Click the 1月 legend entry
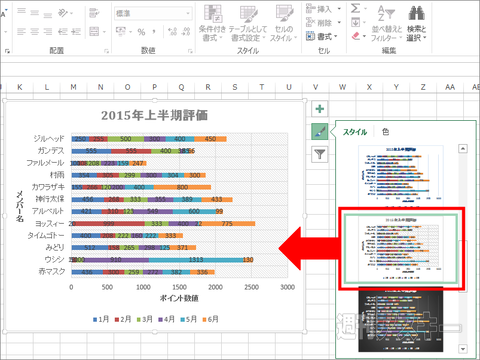Viewport: 480px width, 360px height. pyautogui.click(x=101, y=319)
